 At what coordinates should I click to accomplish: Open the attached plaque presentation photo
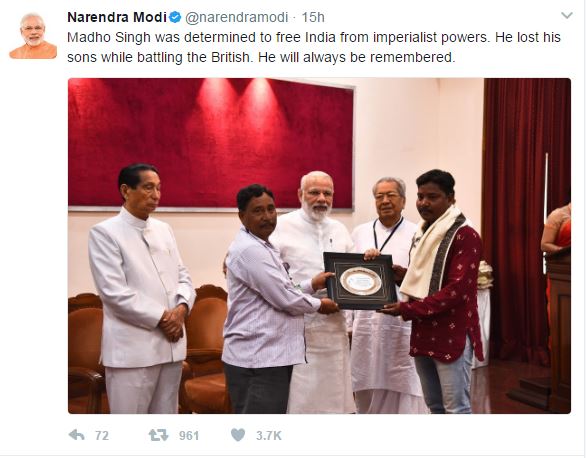[x=319, y=246]
